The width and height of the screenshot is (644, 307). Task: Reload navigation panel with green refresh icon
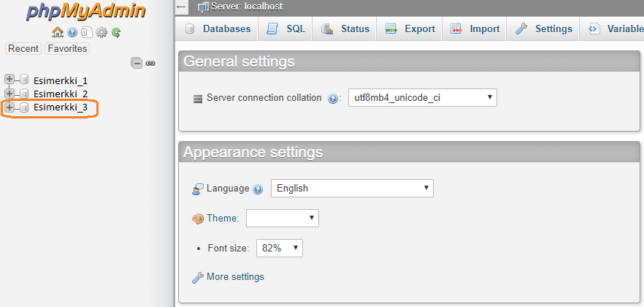[x=116, y=32]
